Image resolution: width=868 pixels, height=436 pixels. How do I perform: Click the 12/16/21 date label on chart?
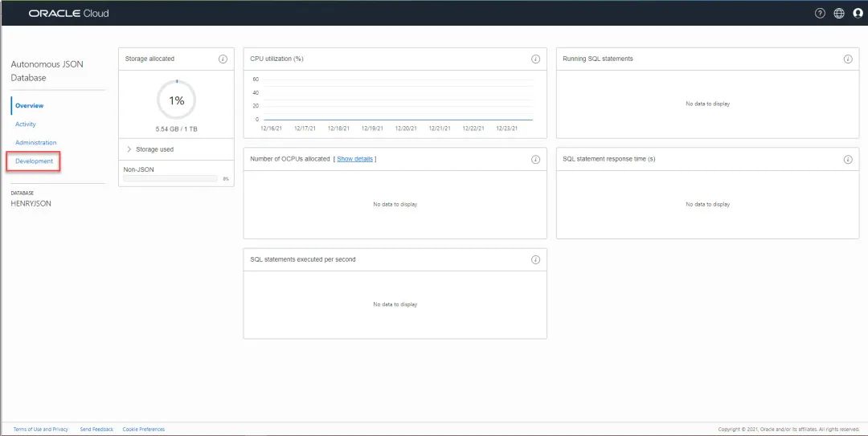[272, 128]
